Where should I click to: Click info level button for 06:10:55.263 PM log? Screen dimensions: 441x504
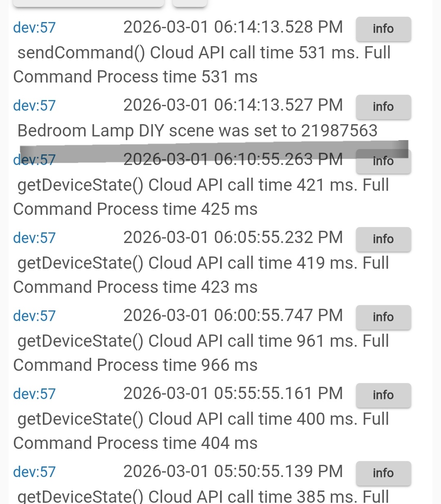coord(383,162)
